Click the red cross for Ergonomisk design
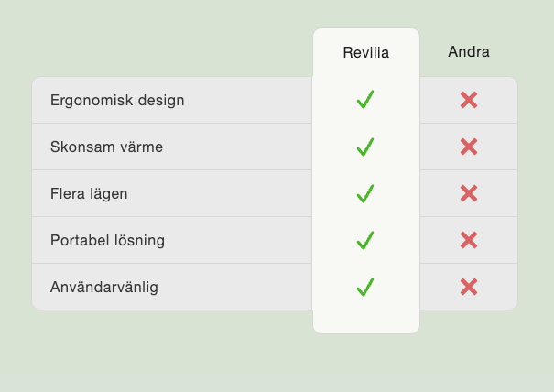554x392 pixels. coord(469,100)
